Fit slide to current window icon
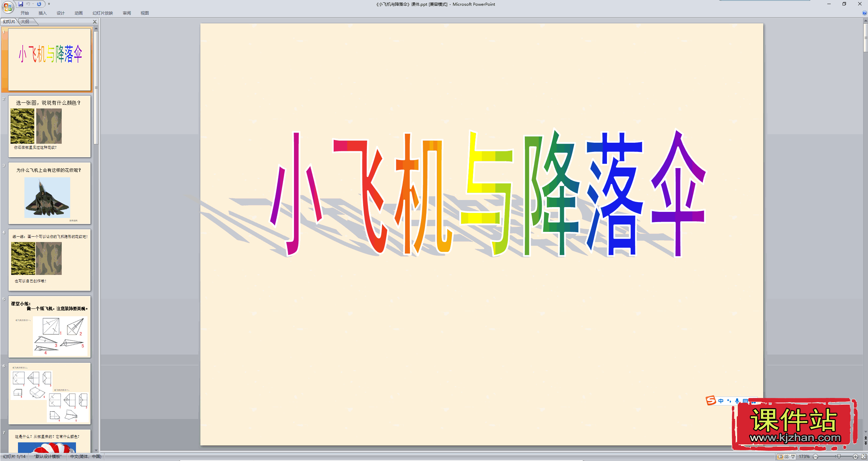 (864, 457)
